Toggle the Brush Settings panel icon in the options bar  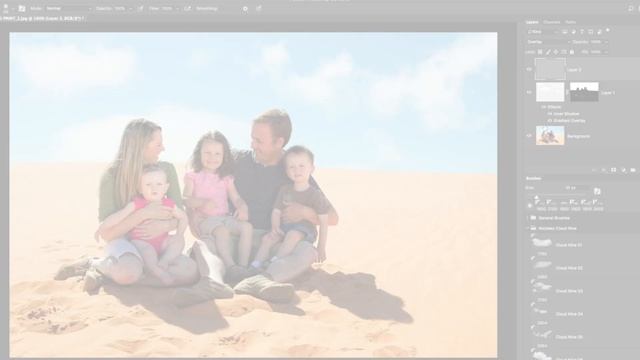tap(22, 8)
